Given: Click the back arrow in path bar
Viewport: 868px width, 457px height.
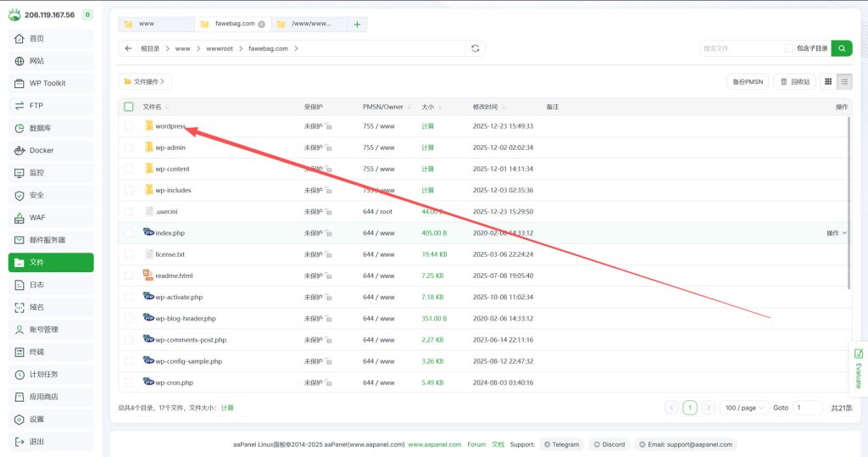Looking at the screenshot, I should click(128, 48).
